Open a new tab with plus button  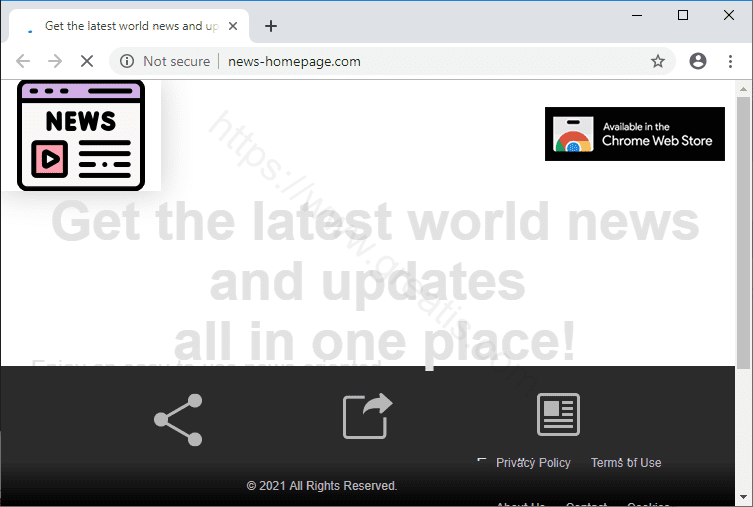(271, 26)
